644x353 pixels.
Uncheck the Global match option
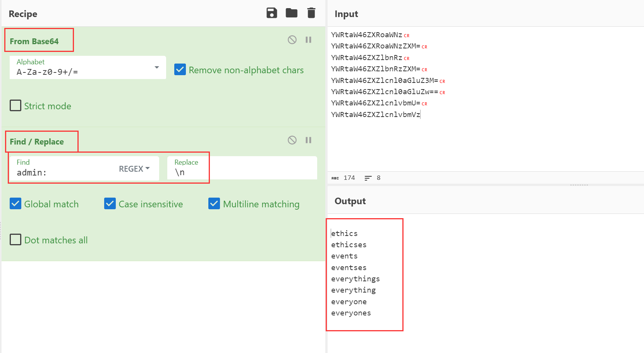(15, 204)
